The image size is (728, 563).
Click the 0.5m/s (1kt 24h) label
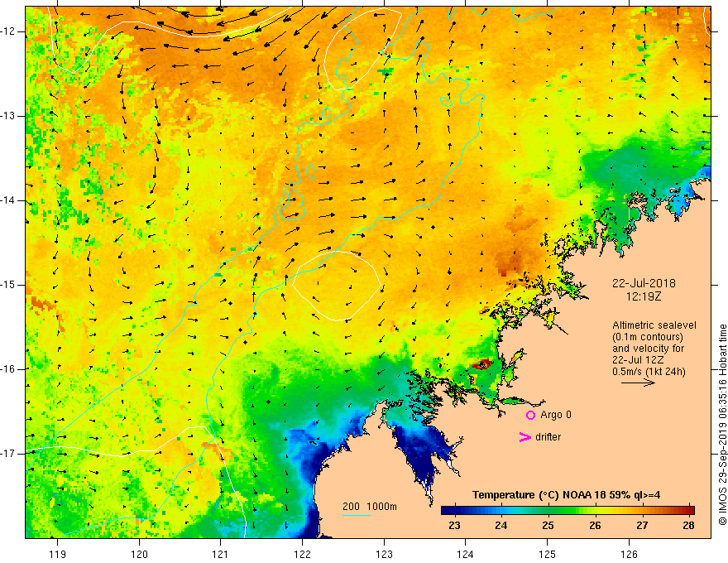coord(649,372)
